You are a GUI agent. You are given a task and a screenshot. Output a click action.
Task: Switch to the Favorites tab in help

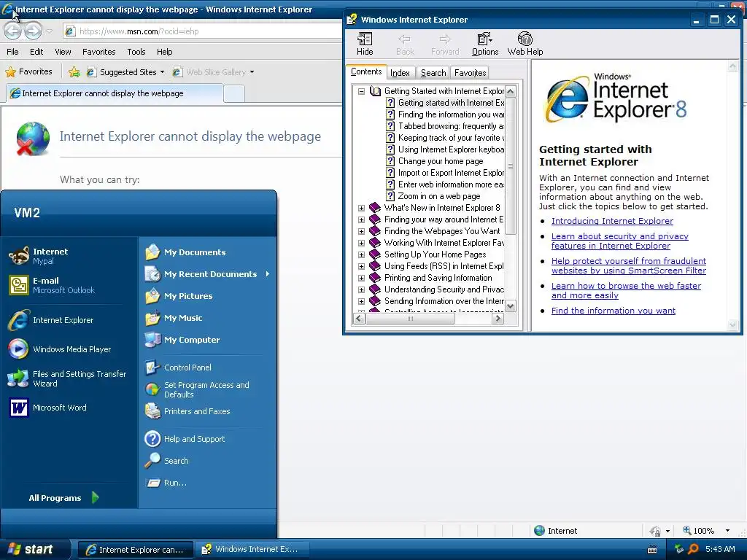click(x=471, y=73)
